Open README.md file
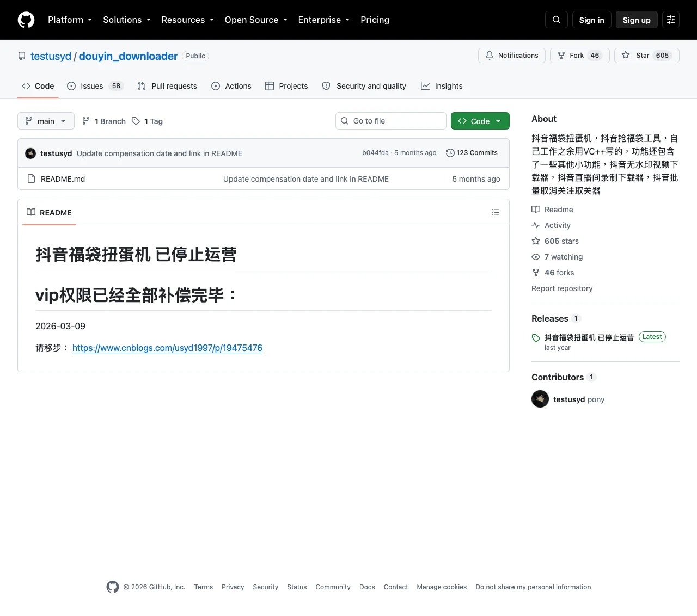Image resolution: width=697 pixels, height=616 pixels. pos(63,179)
